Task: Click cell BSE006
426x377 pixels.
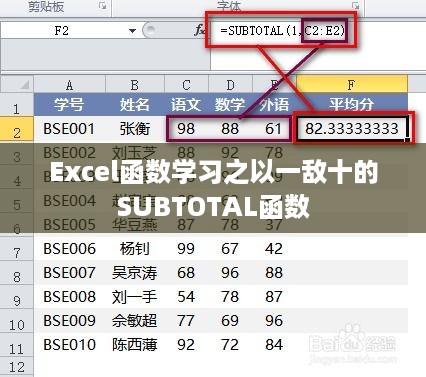Action: 69,249
